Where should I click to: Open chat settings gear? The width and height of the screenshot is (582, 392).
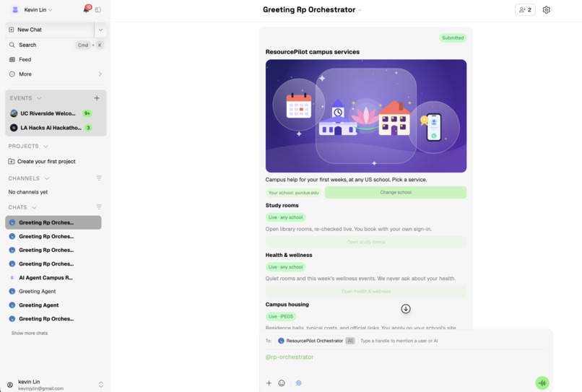click(x=546, y=9)
